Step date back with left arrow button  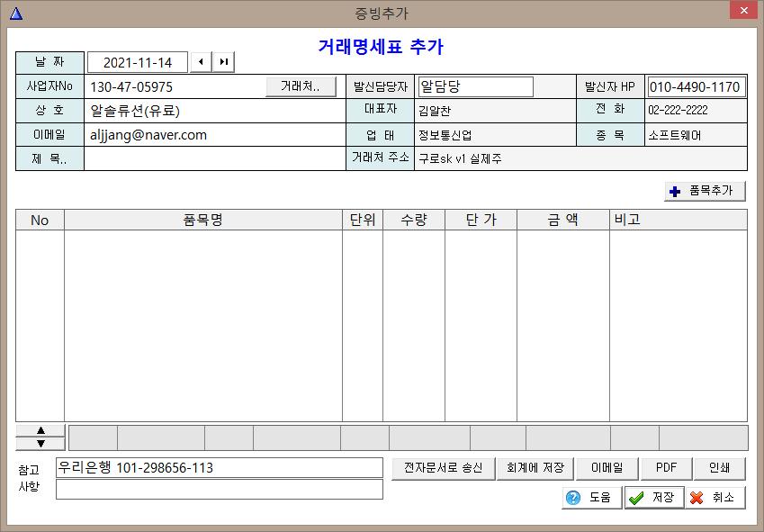tap(201, 62)
